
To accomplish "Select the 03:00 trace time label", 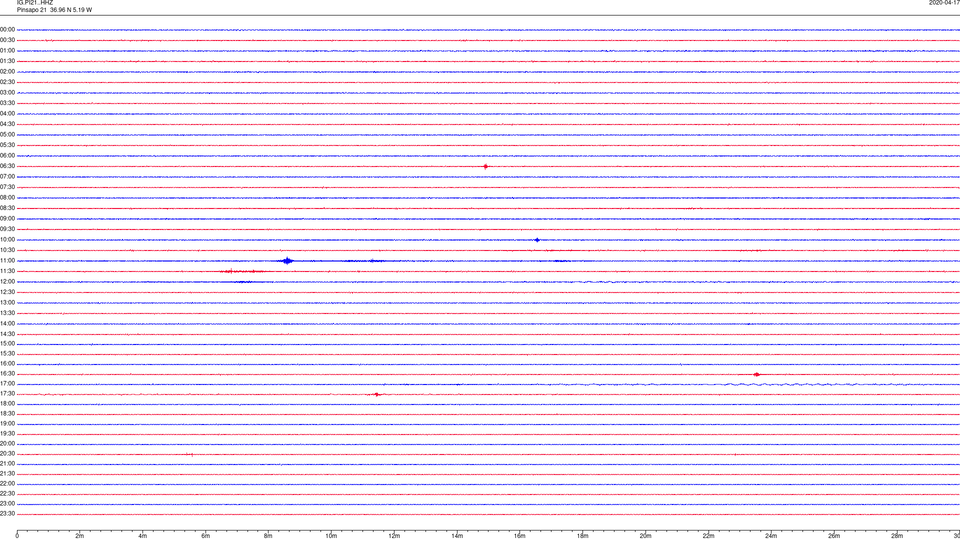I will pyautogui.click(x=7, y=92).
